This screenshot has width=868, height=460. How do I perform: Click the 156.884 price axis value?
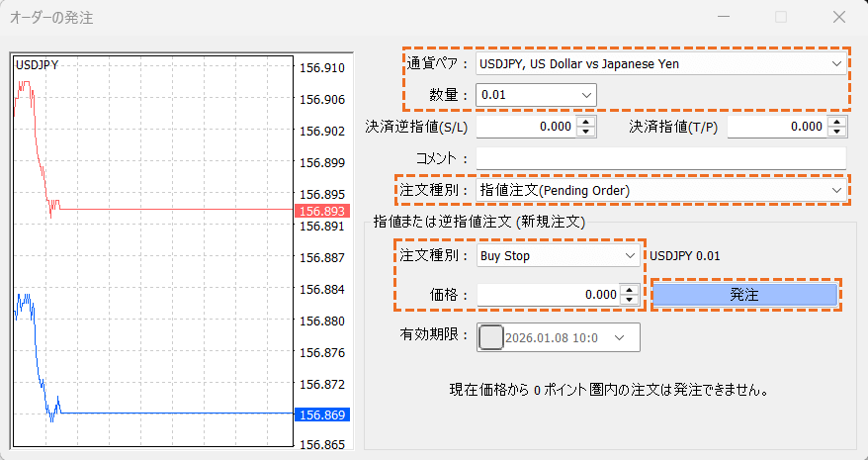coord(322,289)
